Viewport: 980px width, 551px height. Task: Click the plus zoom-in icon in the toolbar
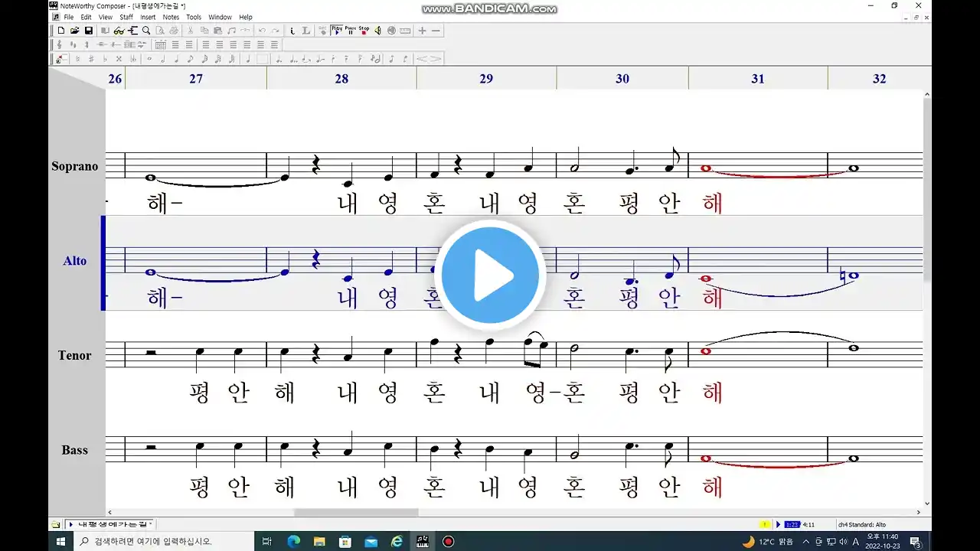tap(422, 31)
